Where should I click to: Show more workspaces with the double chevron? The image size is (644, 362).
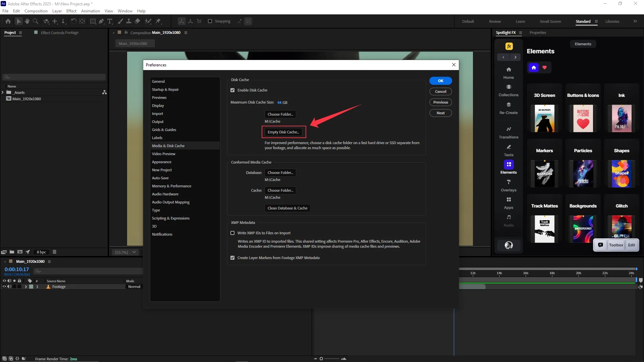[635, 21]
